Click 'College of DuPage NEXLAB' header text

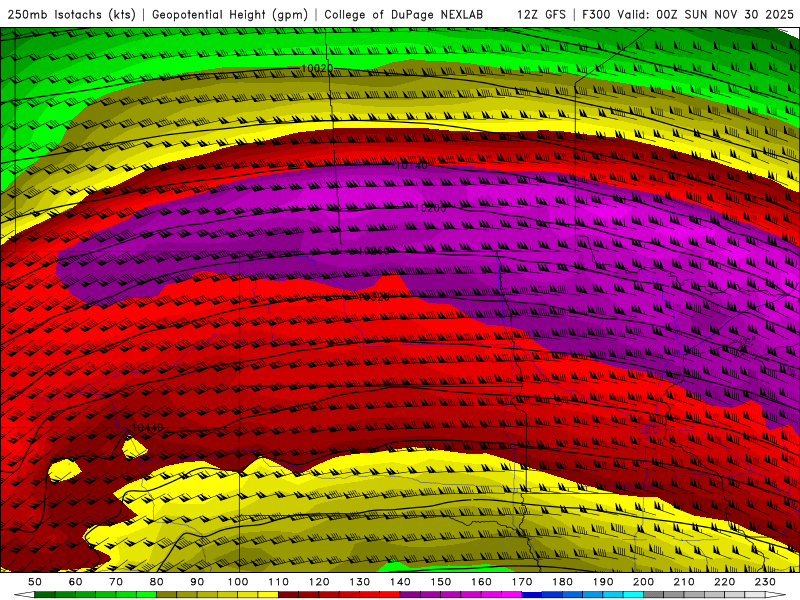403,15
